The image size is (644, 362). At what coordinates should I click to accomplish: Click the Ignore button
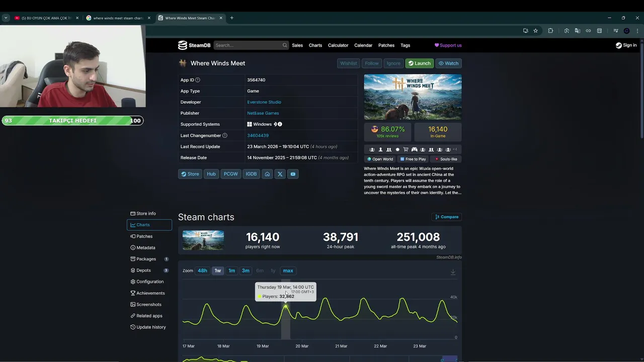coord(393,63)
